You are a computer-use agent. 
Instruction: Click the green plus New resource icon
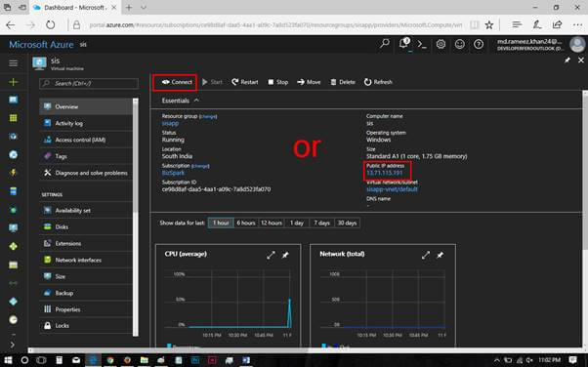tap(13, 82)
